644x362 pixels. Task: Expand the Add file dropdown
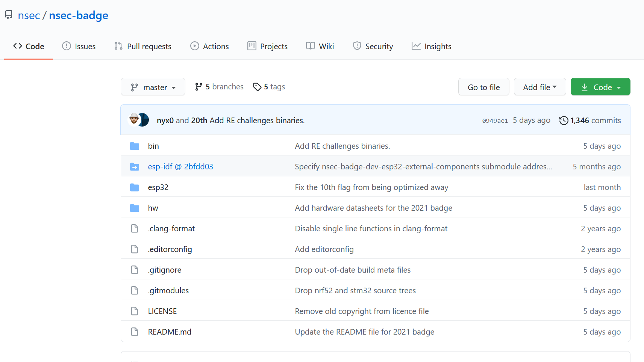[x=540, y=87]
